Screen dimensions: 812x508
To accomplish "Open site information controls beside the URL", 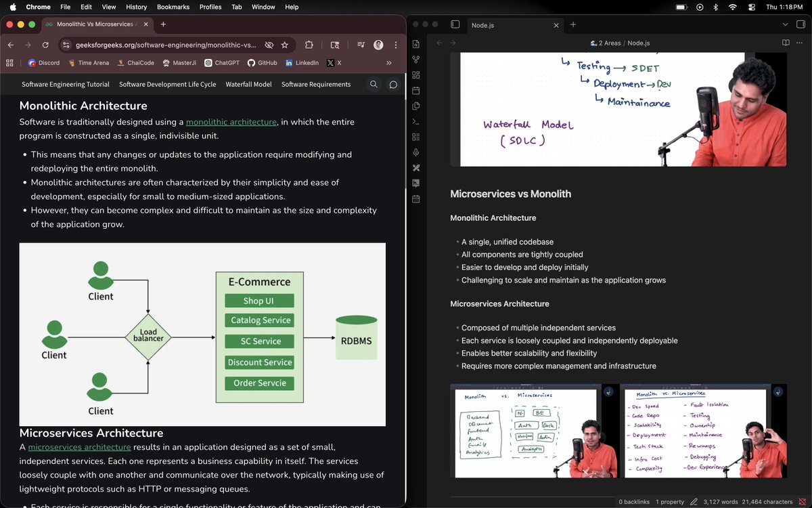I will pos(66,45).
